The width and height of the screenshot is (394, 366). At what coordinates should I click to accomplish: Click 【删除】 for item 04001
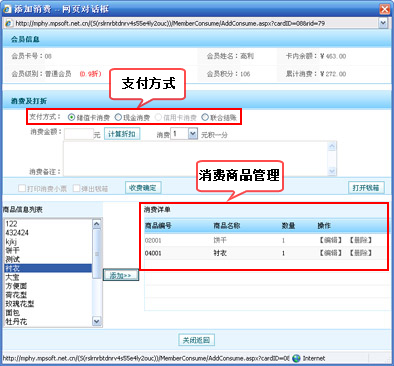tap(360, 253)
